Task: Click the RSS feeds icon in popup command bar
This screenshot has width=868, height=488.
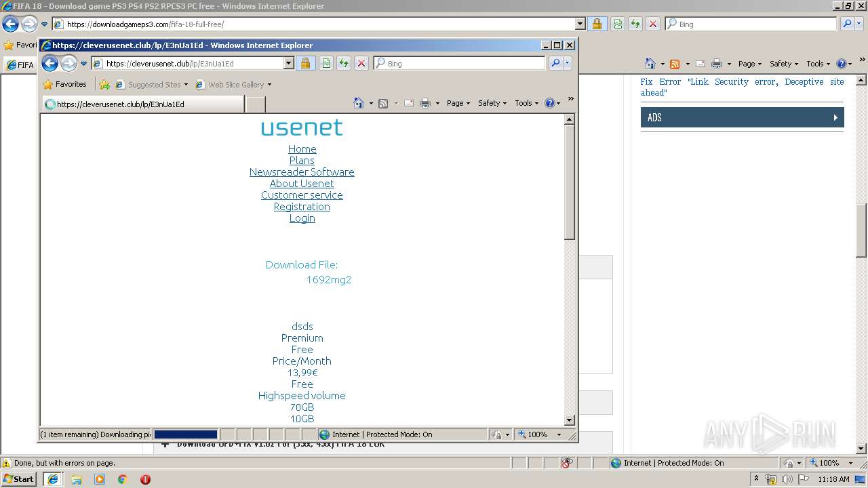Action: (x=383, y=103)
